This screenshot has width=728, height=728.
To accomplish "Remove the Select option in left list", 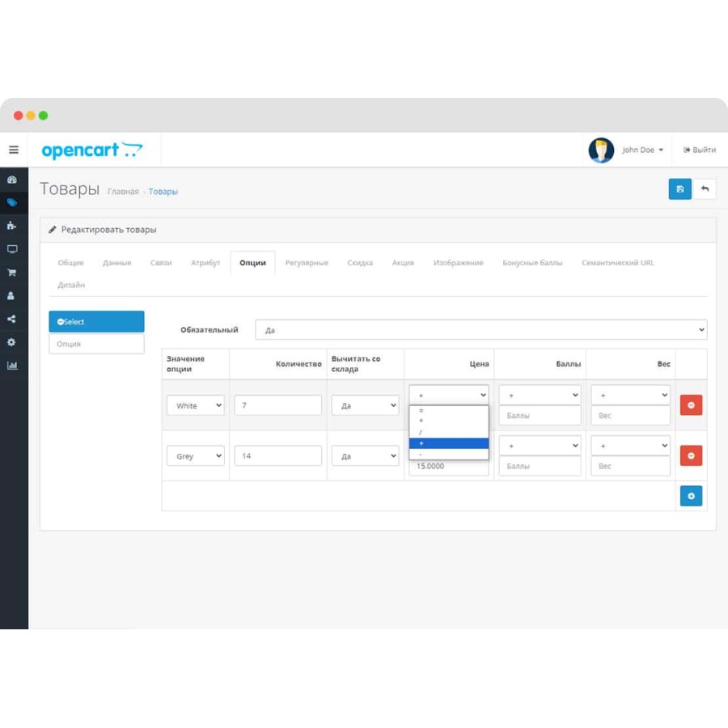I will [x=61, y=322].
